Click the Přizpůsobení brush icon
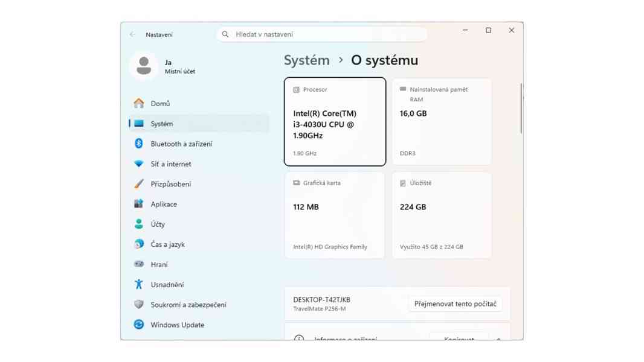 tap(139, 183)
